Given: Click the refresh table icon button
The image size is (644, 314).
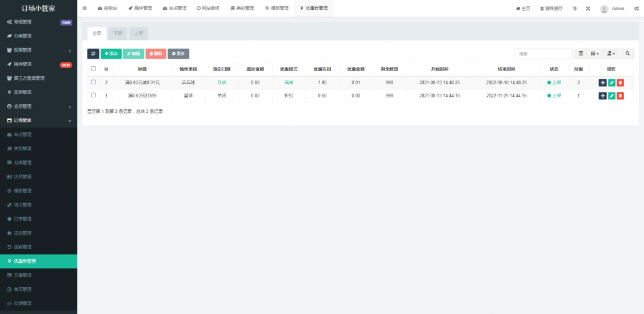Looking at the screenshot, I should (93, 54).
